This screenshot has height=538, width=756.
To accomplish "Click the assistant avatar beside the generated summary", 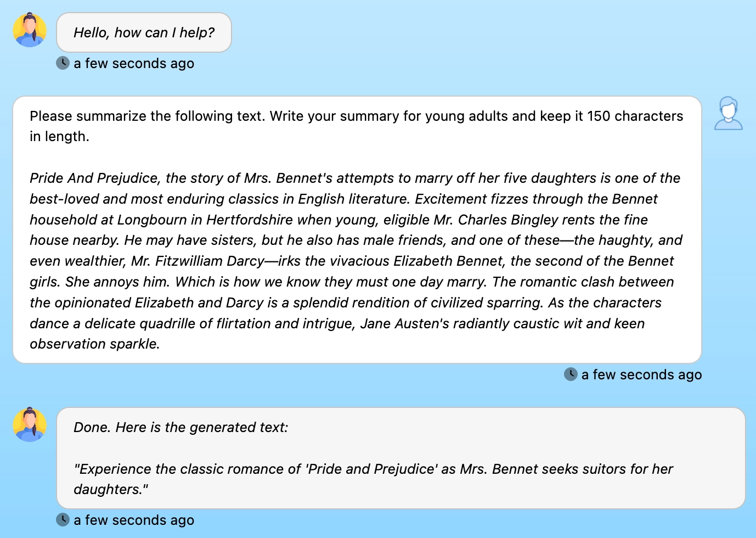I will 30,424.
